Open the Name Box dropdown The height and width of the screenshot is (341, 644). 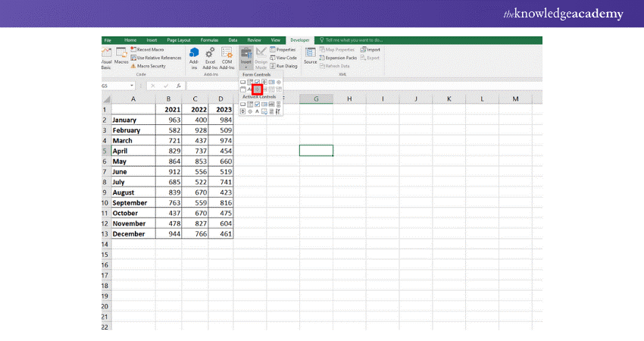tap(132, 86)
